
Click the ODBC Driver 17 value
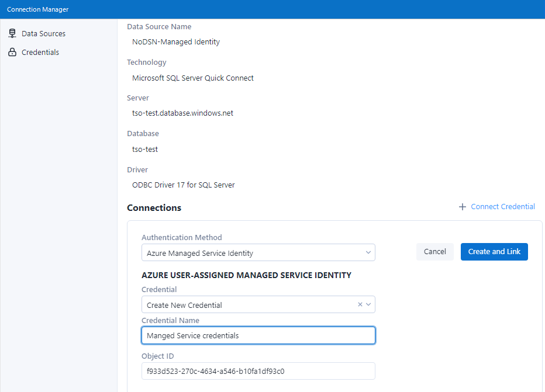[183, 185]
